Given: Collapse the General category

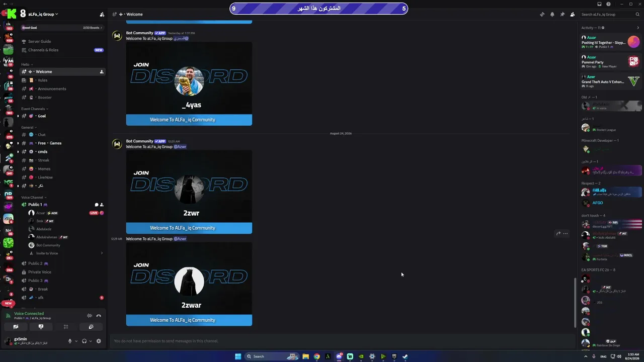Looking at the screenshot, I should coord(29,127).
